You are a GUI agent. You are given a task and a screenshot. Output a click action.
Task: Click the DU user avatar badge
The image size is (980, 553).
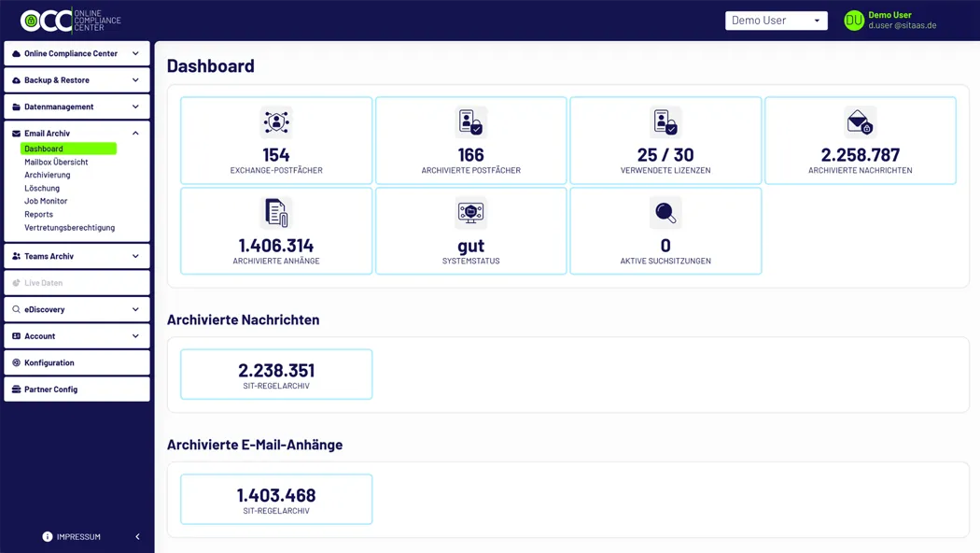pyautogui.click(x=853, y=20)
